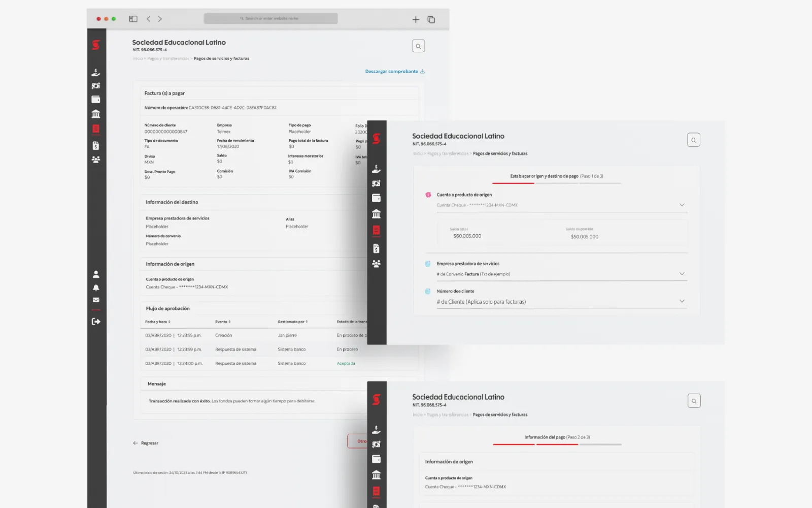Open bank building icon in step 2 sidebar
Image resolution: width=812 pixels, height=508 pixels.
376,475
